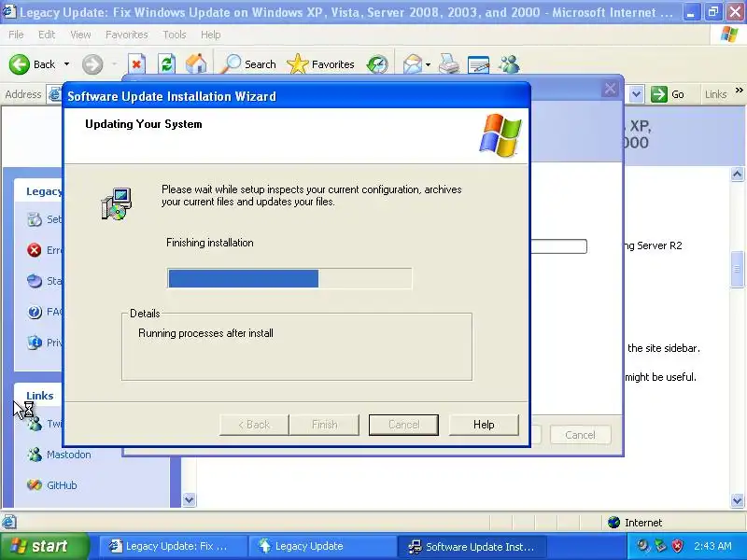Open the Edit menu

point(47,35)
